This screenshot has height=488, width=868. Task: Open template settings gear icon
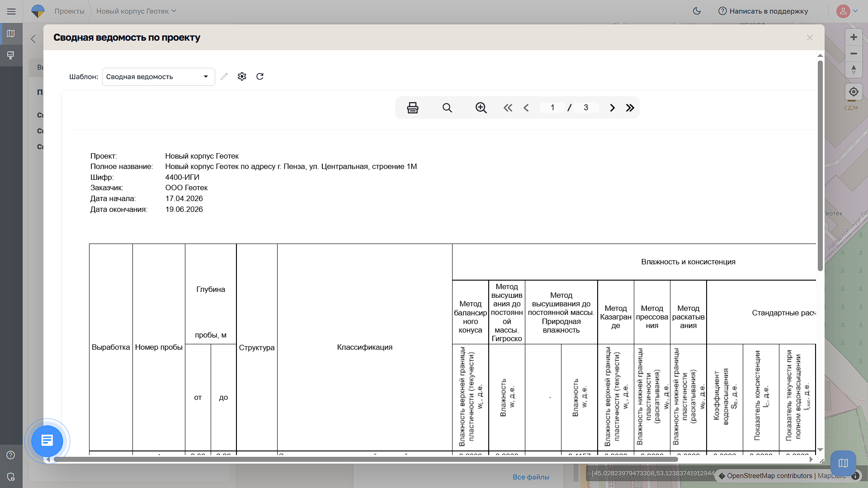coord(242,76)
